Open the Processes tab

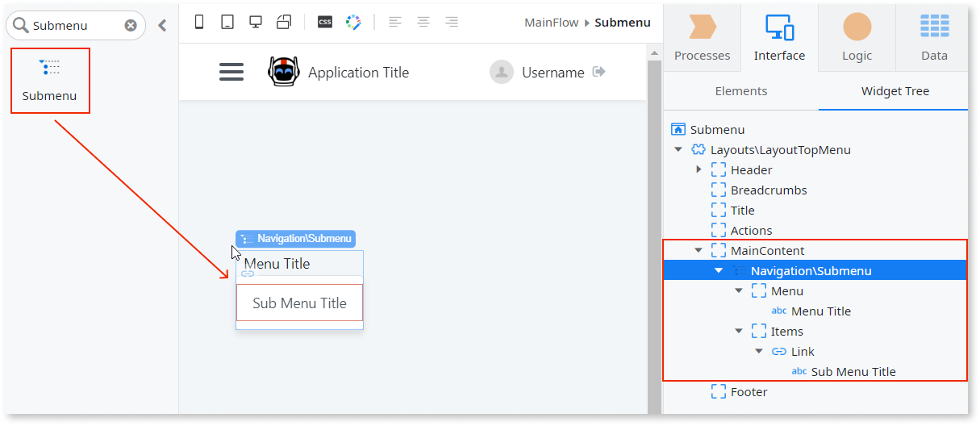tap(702, 36)
